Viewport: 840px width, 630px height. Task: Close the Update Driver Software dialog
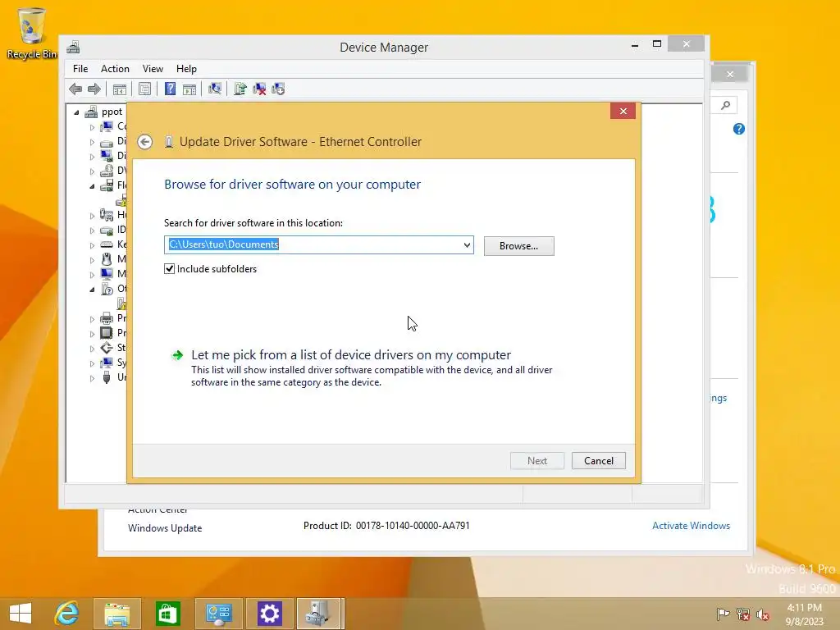click(623, 111)
